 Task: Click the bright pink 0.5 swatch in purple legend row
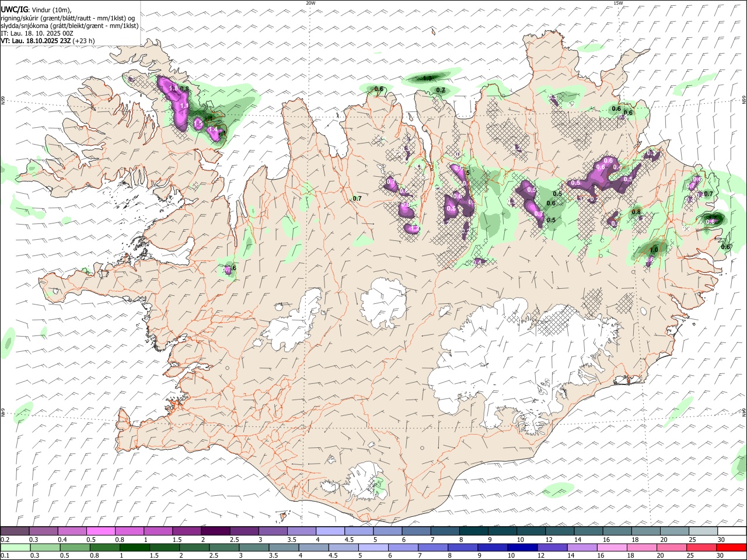click(101, 531)
